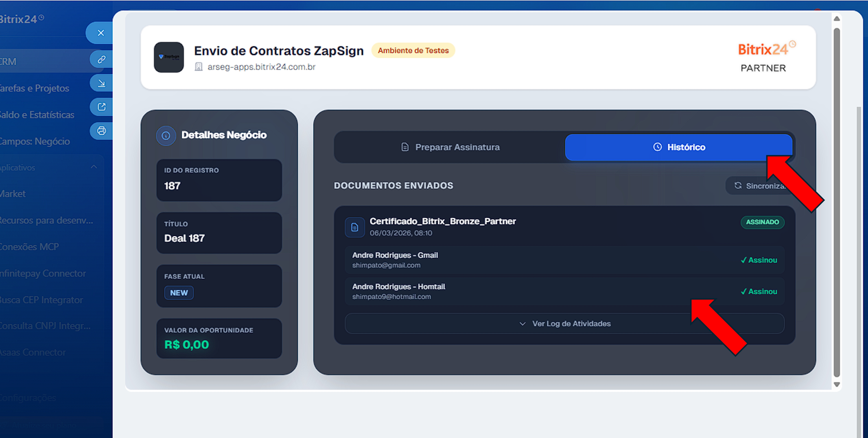
Task: Click the copy link chain icon
Action: coord(101,60)
